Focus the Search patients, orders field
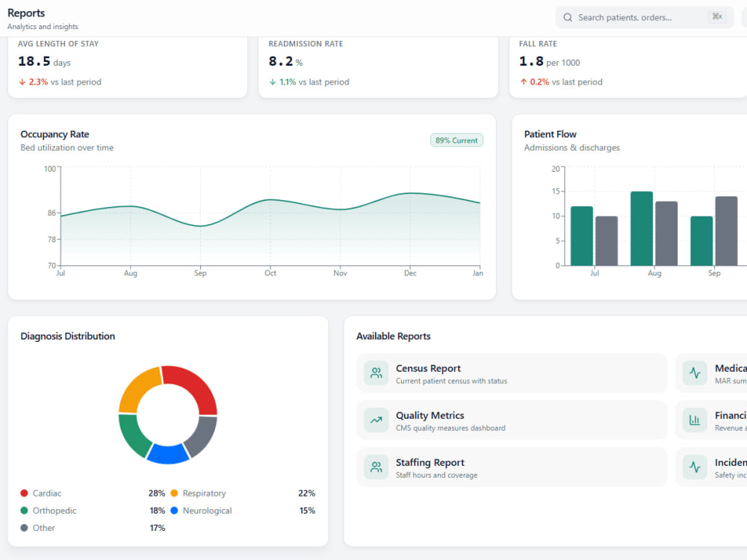 pyautogui.click(x=644, y=18)
